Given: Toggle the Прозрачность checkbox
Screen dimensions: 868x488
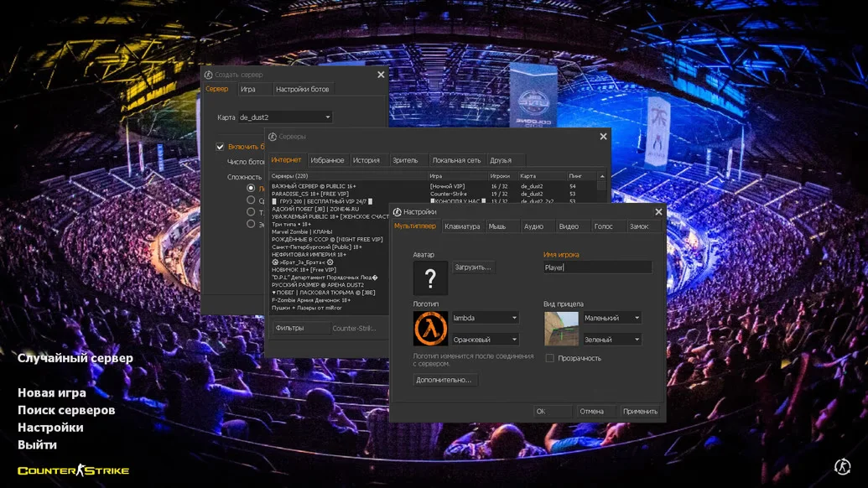Looking at the screenshot, I should (549, 359).
